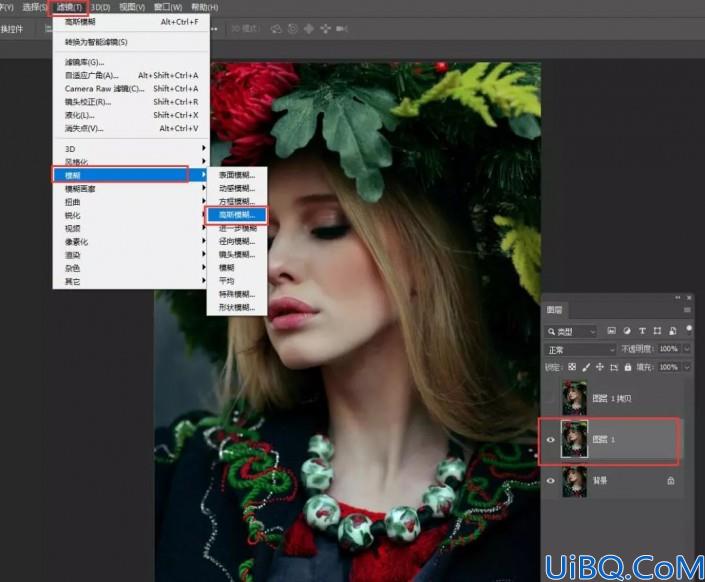The height and width of the screenshot is (582, 705).
Task: Expand 像素化 submenu
Action: (x=131, y=242)
